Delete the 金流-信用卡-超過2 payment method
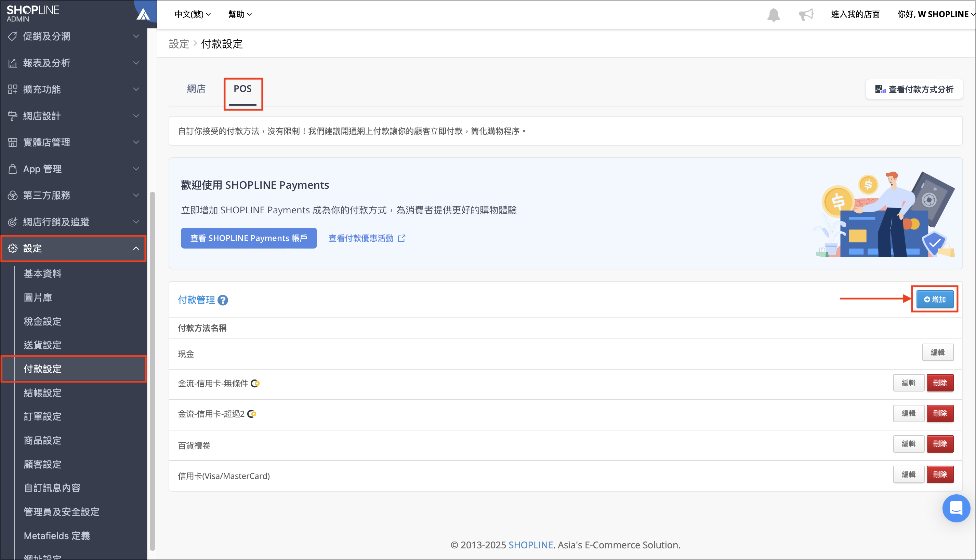 click(940, 413)
